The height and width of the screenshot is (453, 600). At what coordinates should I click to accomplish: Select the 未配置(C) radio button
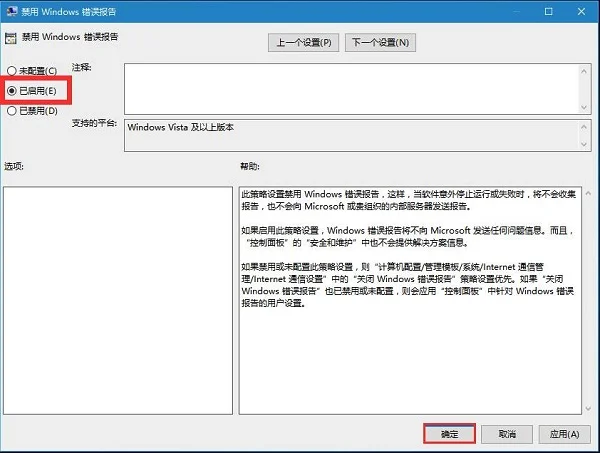pyautogui.click(x=32, y=71)
